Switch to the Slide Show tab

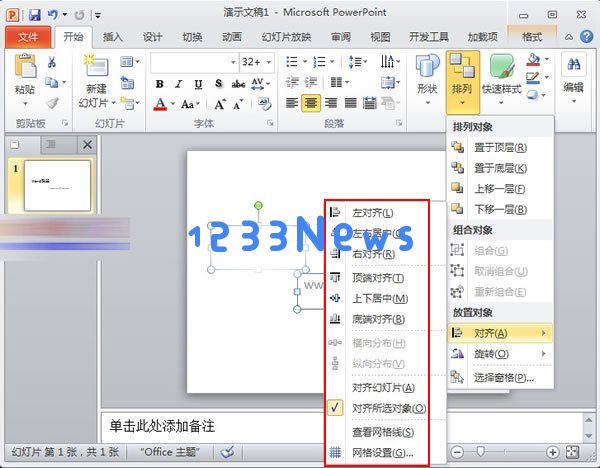pyautogui.click(x=286, y=37)
